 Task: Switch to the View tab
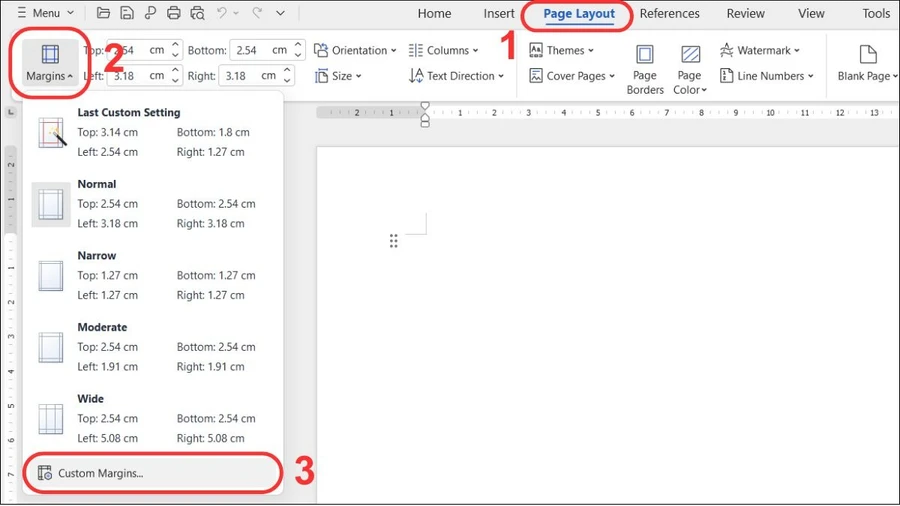pyautogui.click(x=810, y=13)
